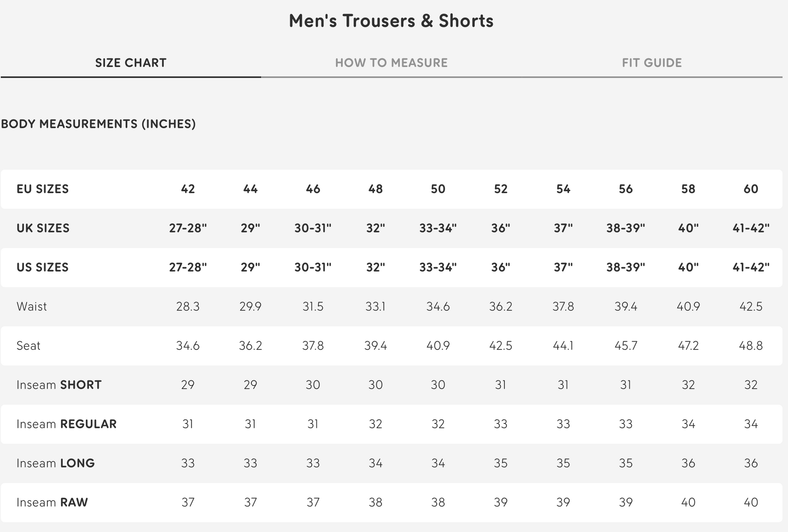Select the FIT GUIDE tab
Image resolution: width=788 pixels, height=532 pixels.
click(x=651, y=63)
